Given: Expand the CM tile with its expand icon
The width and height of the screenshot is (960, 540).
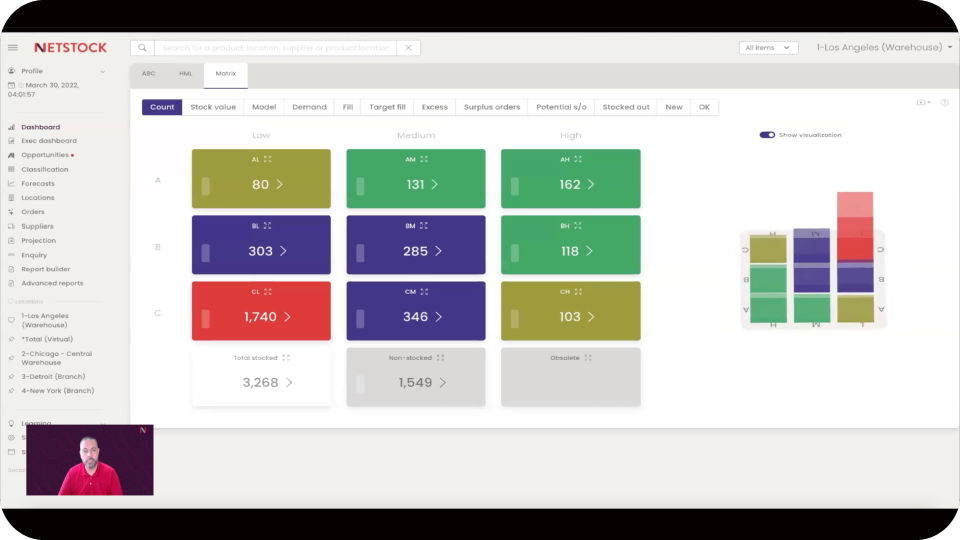Looking at the screenshot, I should coord(424,292).
